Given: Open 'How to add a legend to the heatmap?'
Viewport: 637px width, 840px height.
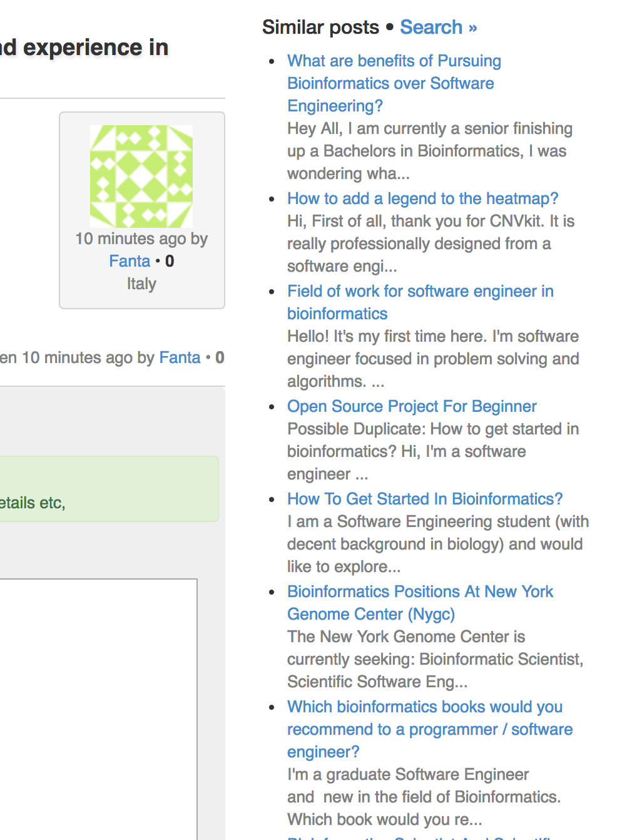Looking at the screenshot, I should [422, 198].
